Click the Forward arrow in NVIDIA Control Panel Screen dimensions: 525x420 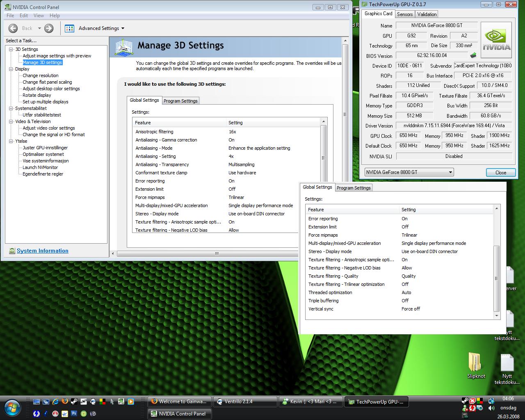pyautogui.click(x=49, y=28)
